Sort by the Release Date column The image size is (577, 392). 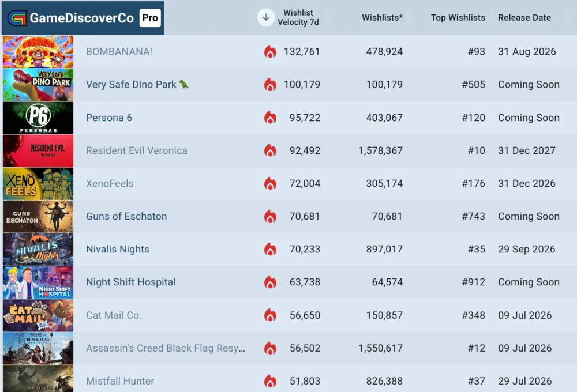[524, 18]
